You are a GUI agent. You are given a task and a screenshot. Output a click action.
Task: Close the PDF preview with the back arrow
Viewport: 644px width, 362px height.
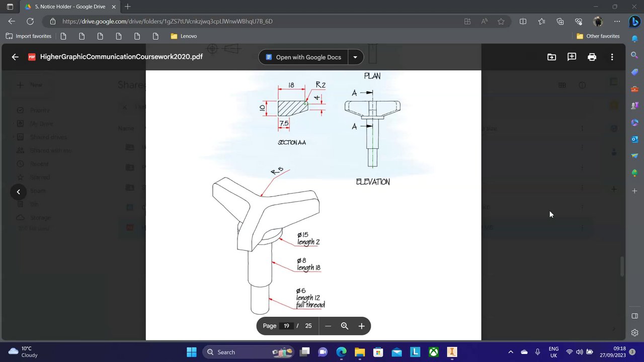tap(15, 57)
